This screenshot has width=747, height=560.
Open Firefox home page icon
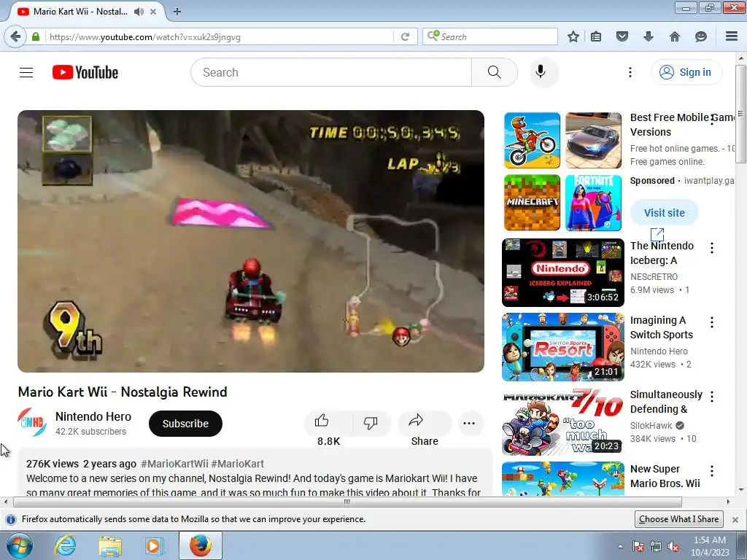(x=675, y=36)
